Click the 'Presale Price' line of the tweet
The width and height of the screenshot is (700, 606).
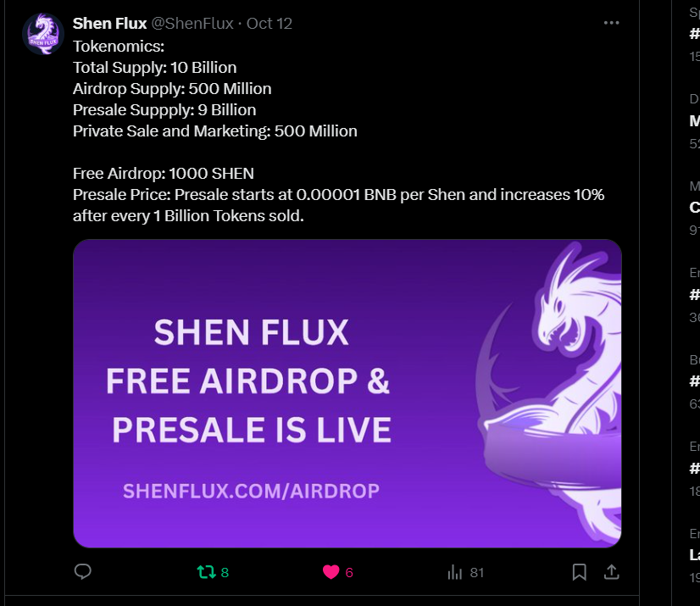click(338, 205)
